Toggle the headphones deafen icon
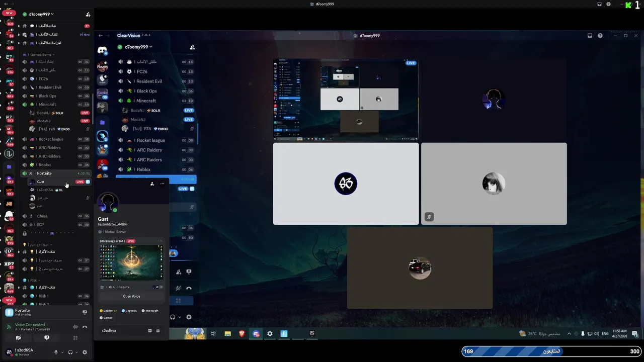 70,352
